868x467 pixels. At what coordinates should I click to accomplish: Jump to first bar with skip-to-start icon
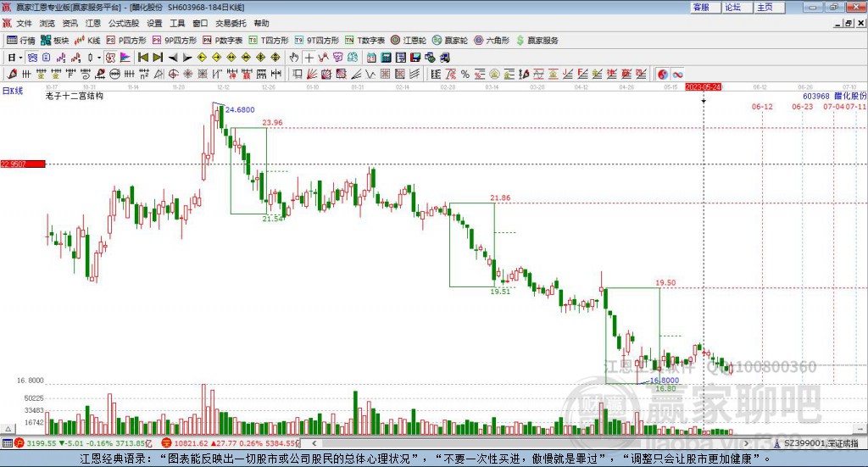143,58
